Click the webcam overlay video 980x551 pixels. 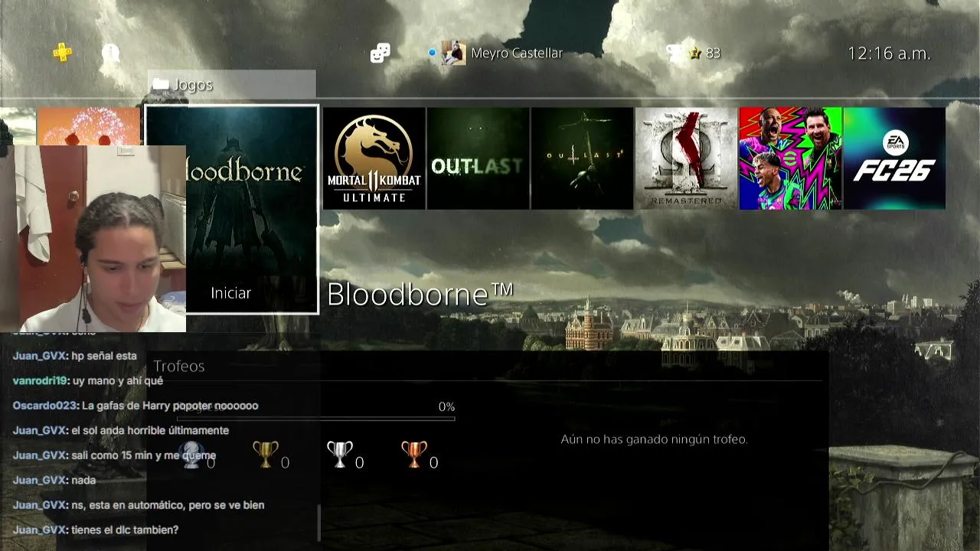click(x=93, y=239)
